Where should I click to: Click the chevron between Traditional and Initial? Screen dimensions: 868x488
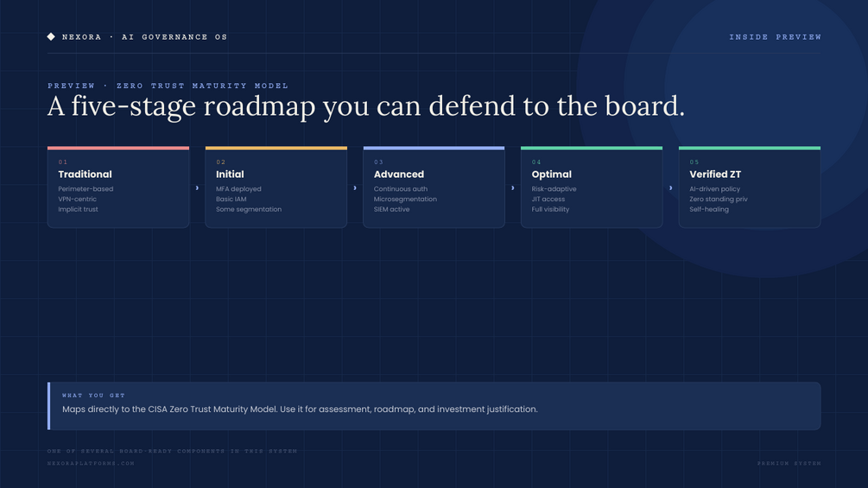coord(197,188)
